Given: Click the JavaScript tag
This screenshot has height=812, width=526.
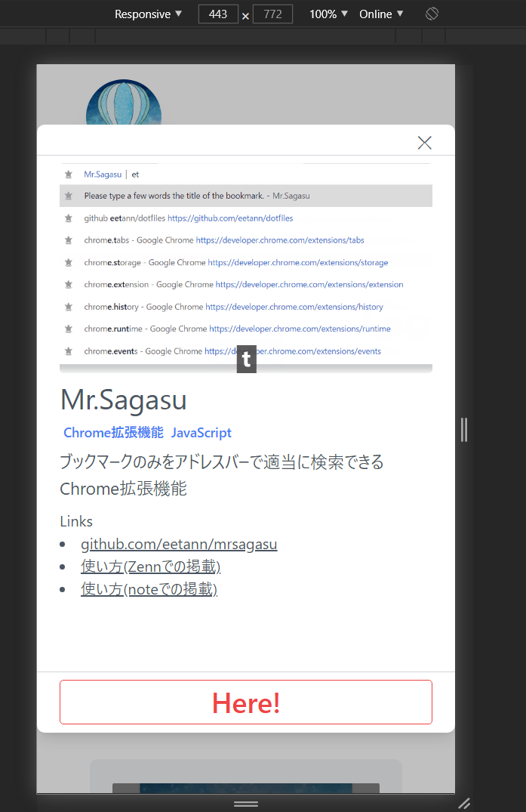Looking at the screenshot, I should coord(201,432).
